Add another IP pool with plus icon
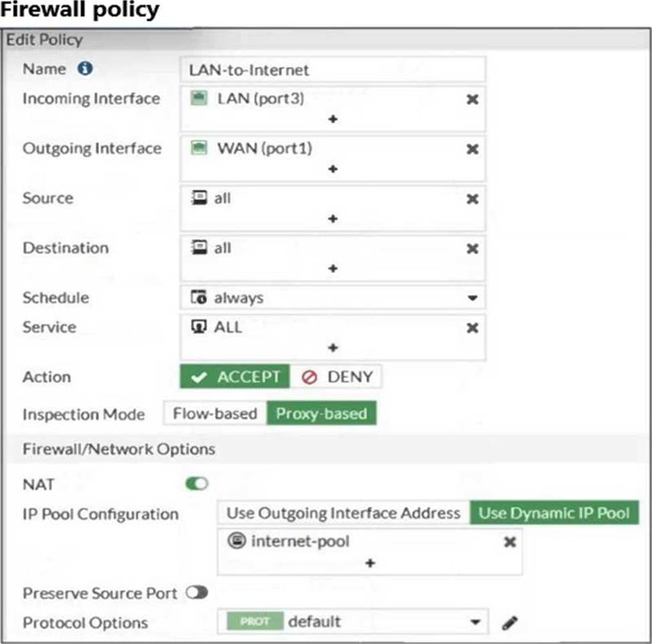Image resolution: width=652 pixels, height=644 pixels. tap(370, 563)
